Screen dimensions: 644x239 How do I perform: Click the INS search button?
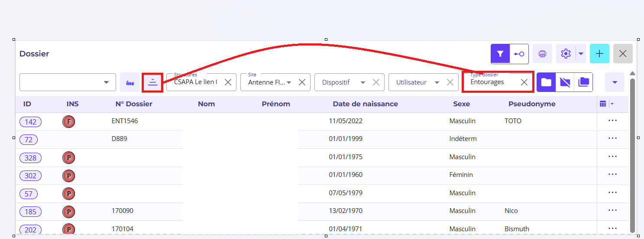tap(130, 82)
